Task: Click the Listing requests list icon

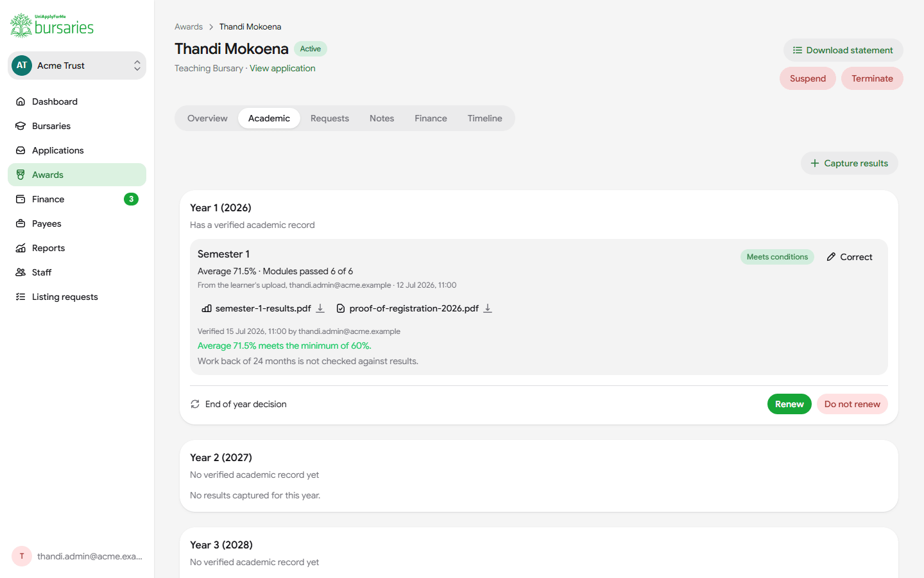Action: coord(21,297)
